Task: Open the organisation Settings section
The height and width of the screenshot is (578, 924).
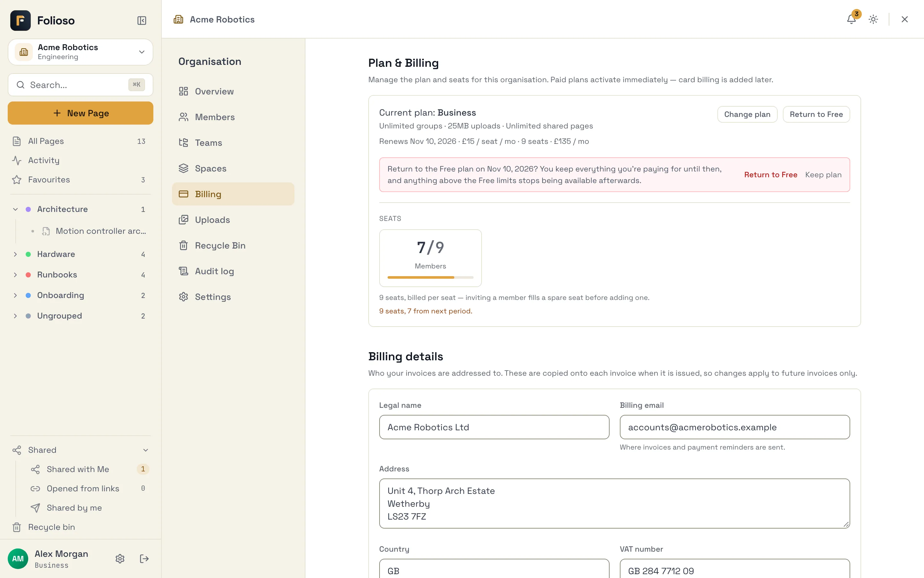Action: pos(233,297)
